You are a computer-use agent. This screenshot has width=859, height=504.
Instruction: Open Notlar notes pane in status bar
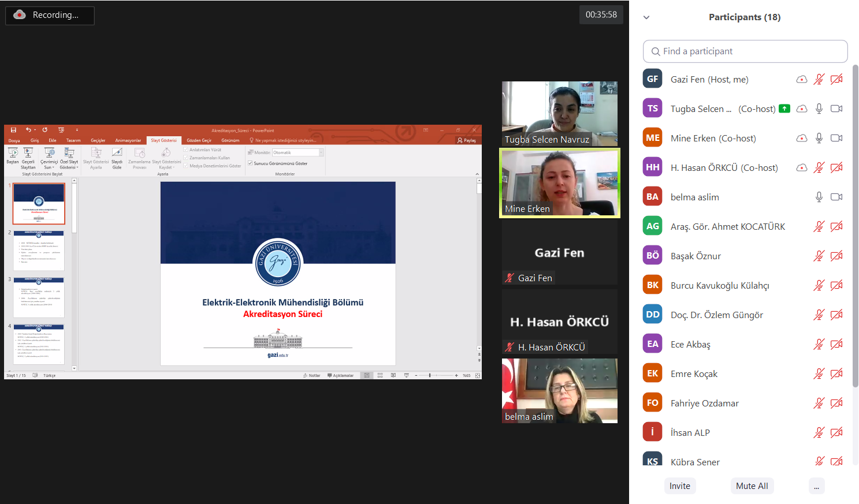click(x=311, y=375)
